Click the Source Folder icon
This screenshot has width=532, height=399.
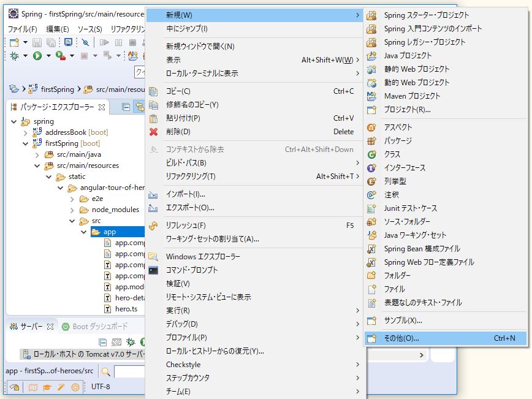(x=371, y=222)
